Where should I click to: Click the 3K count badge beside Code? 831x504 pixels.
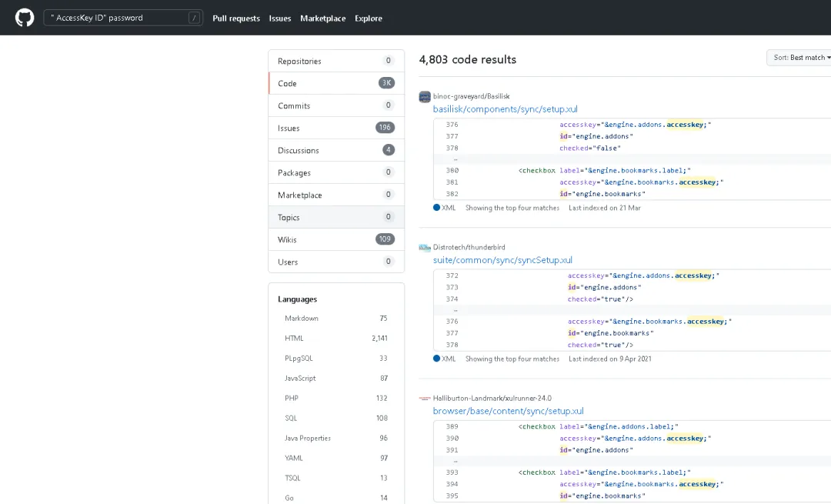pyautogui.click(x=386, y=82)
